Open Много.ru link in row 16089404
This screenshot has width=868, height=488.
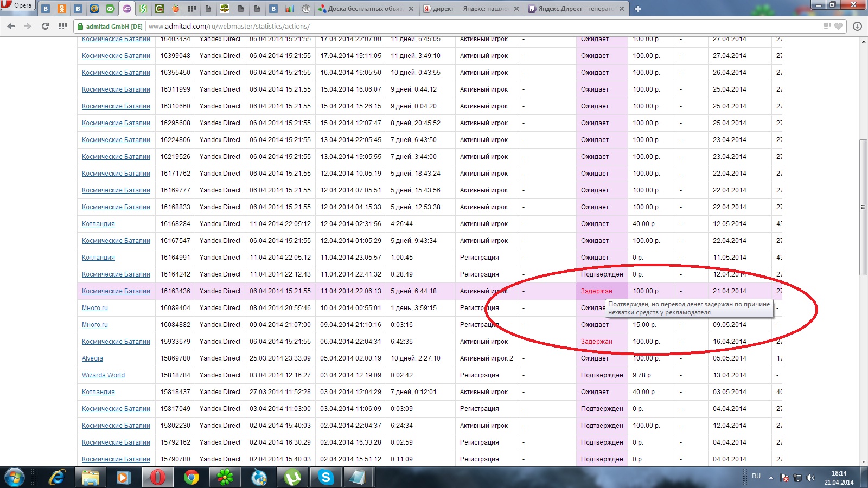(95, 308)
